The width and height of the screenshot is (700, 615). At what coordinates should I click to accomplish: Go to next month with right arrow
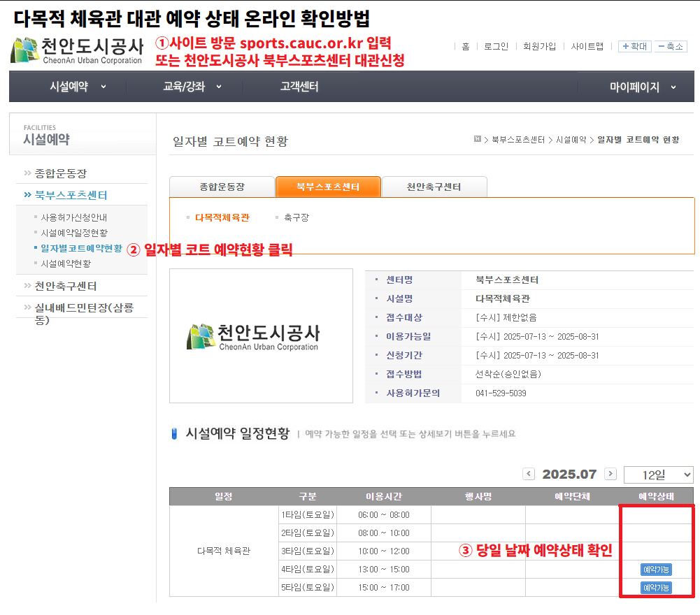[x=610, y=474]
